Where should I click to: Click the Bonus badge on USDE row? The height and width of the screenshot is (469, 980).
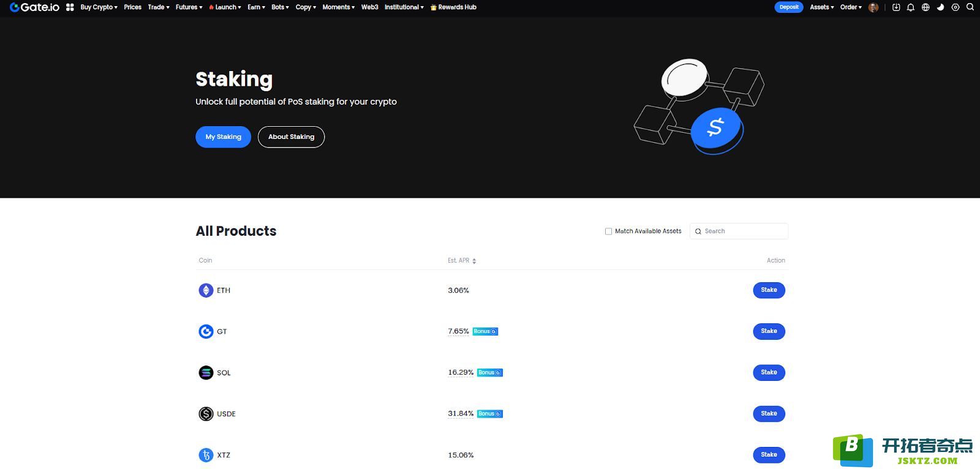click(x=490, y=414)
